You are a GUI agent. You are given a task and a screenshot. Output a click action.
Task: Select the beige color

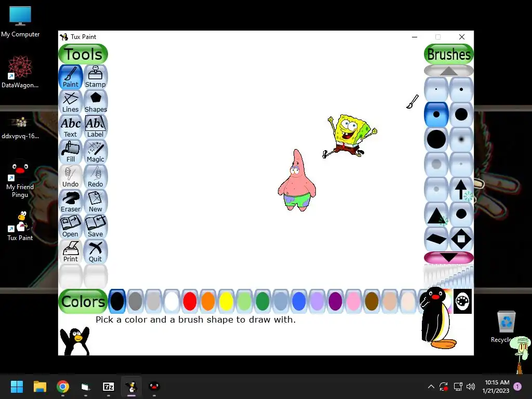408,301
